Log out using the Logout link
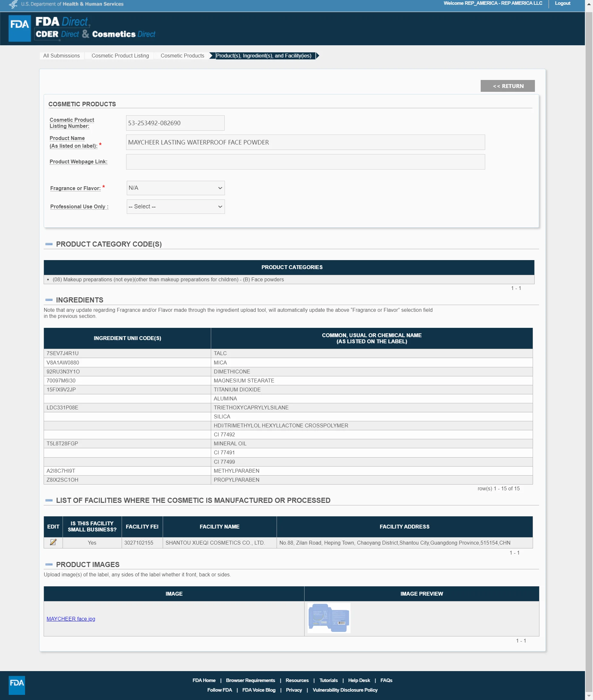The width and height of the screenshot is (593, 700). [x=563, y=3]
